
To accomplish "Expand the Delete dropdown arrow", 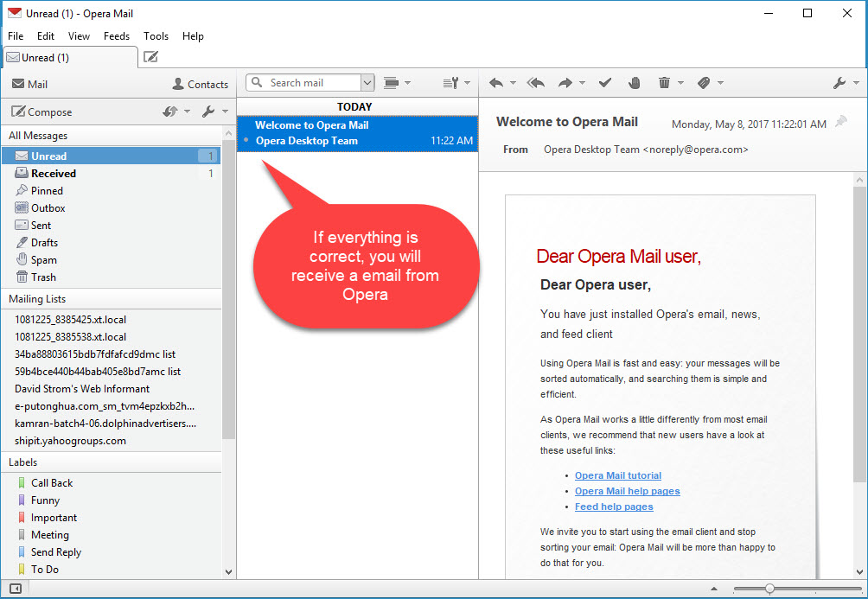I will [x=681, y=83].
